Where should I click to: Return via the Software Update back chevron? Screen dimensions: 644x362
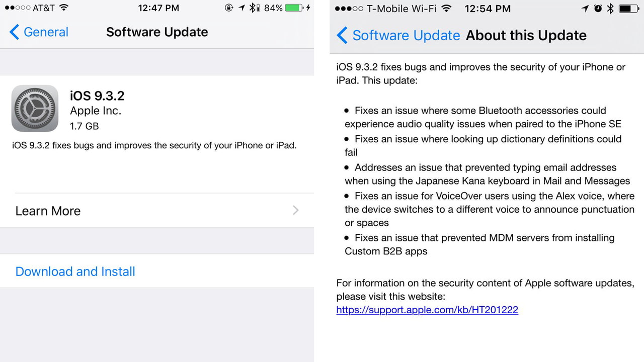click(x=343, y=35)
